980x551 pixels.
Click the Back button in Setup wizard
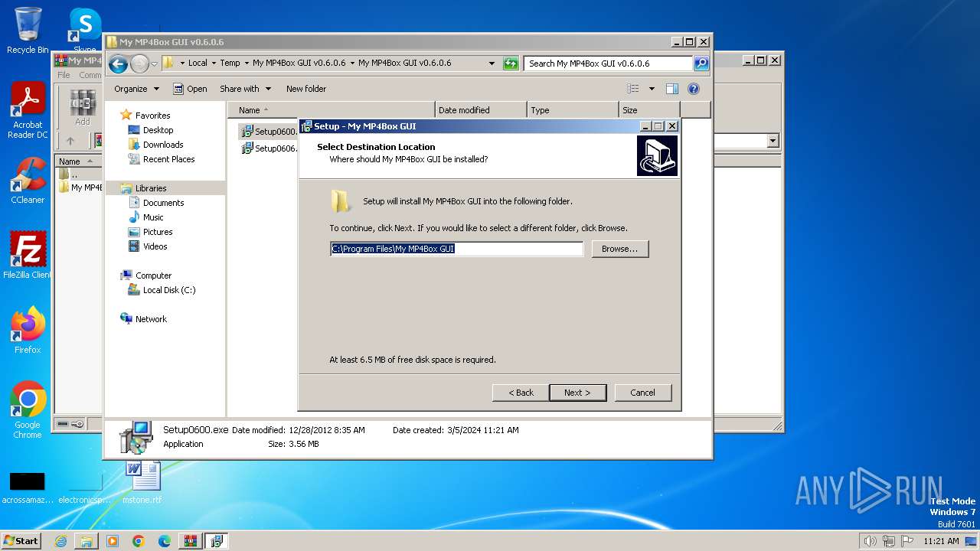tap(521, 393)
